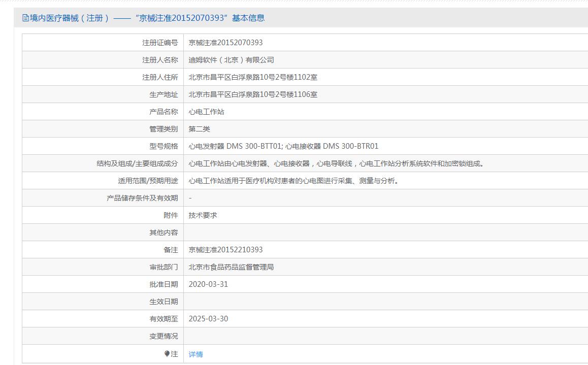Select registration number 京械注准20152070393 value

(226, 43)
